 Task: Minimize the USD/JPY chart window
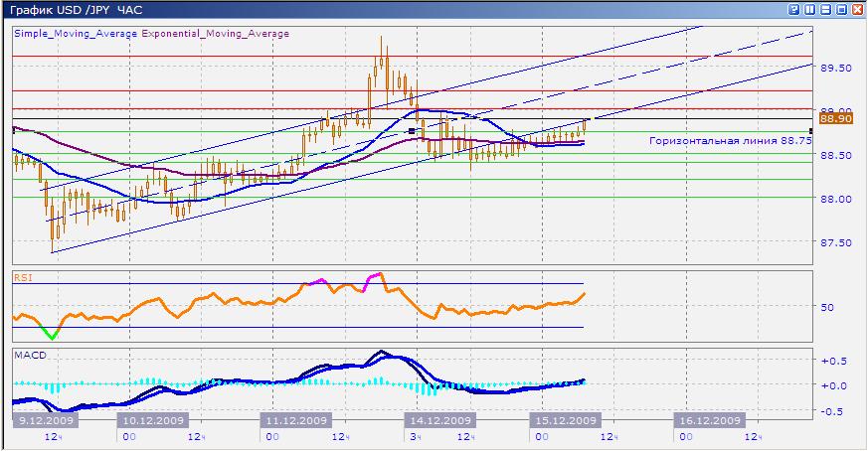[x=825, y=8]
